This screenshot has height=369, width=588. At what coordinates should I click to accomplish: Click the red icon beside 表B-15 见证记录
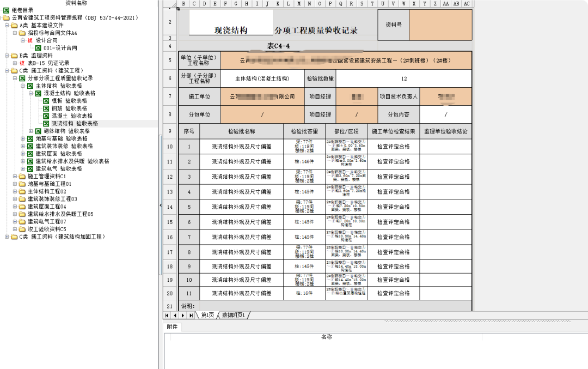coord(22,63)
